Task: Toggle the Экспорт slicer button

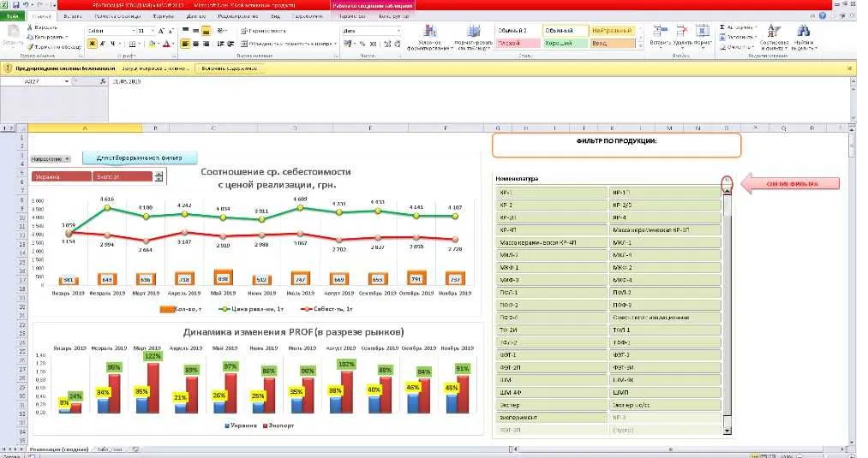Action: pyautogui.click(x=123, y=177)
